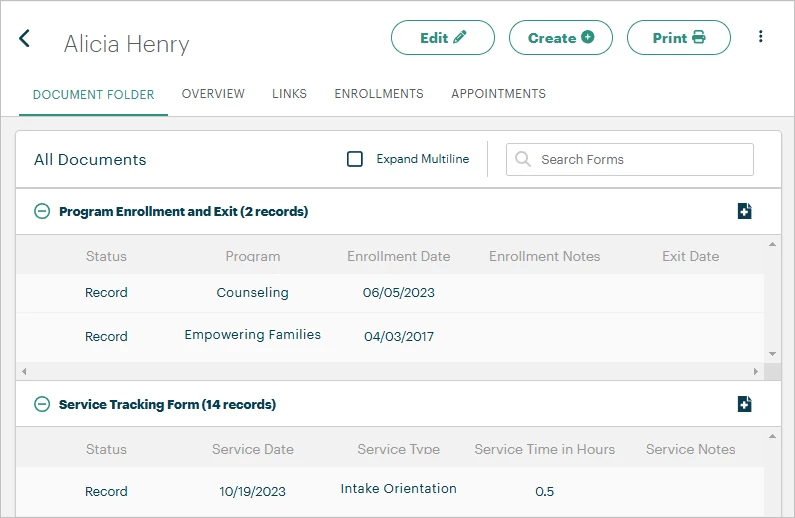Click enrollment date 06/05/2023

click(399, 292)
